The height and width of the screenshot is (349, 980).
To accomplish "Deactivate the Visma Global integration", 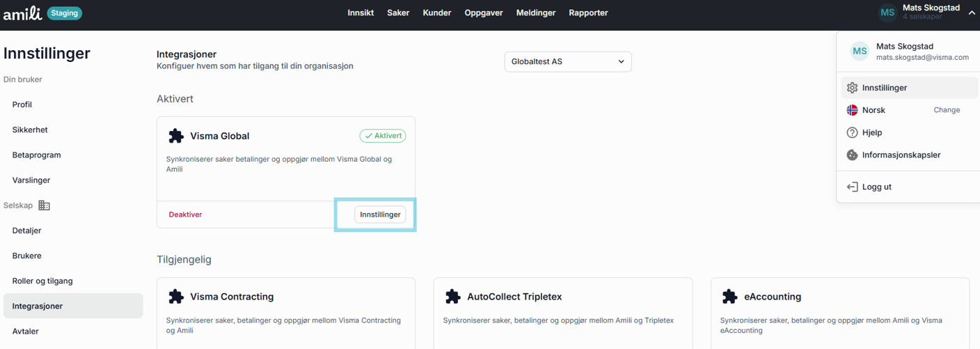I will 185,215.
